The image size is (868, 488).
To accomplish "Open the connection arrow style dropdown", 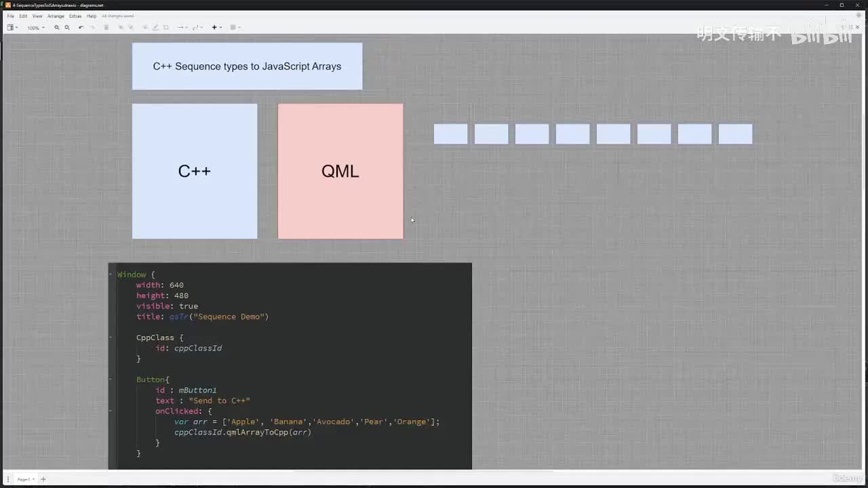I will pos(182,28).
